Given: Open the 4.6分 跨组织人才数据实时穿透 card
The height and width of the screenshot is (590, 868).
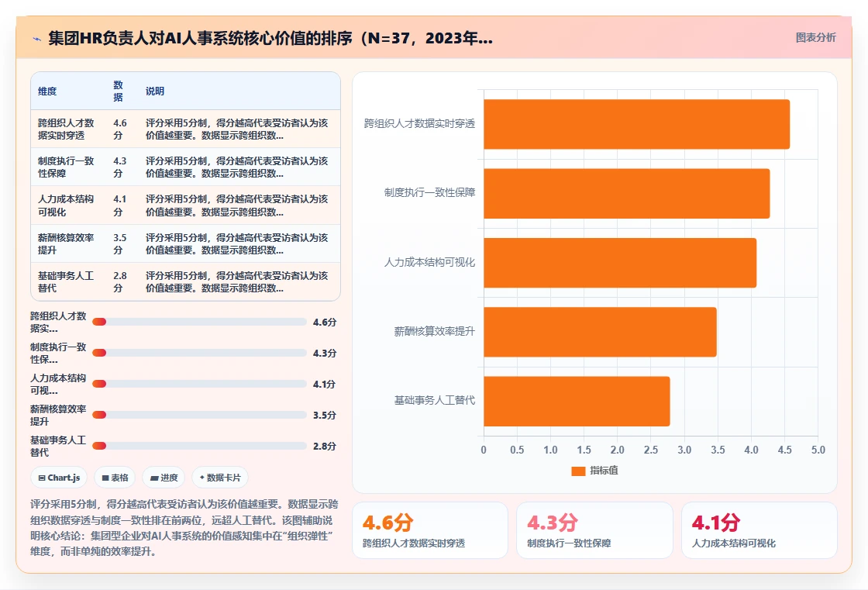Looking at the screenshot, I should pyautogui.click(x=430, y=530).
